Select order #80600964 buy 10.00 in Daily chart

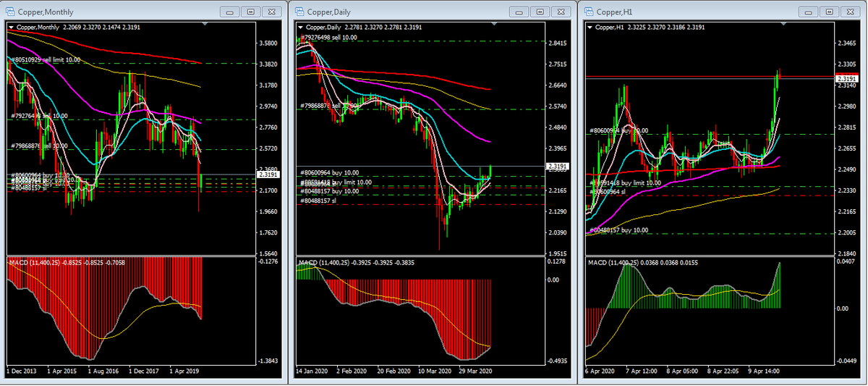tap(329, 173)
